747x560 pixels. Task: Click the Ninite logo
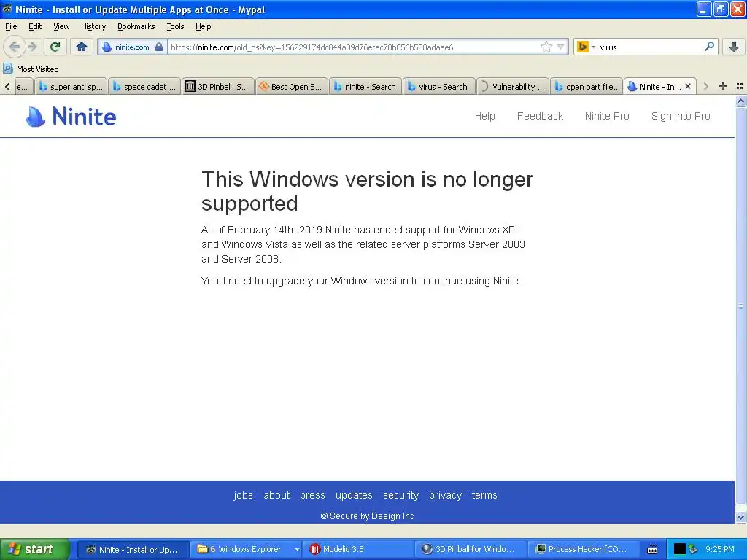[x=71, y=117]
